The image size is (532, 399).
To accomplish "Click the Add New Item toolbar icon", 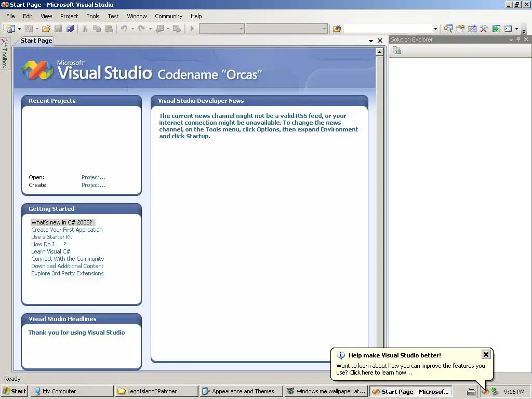I will (x=29, y=29).
